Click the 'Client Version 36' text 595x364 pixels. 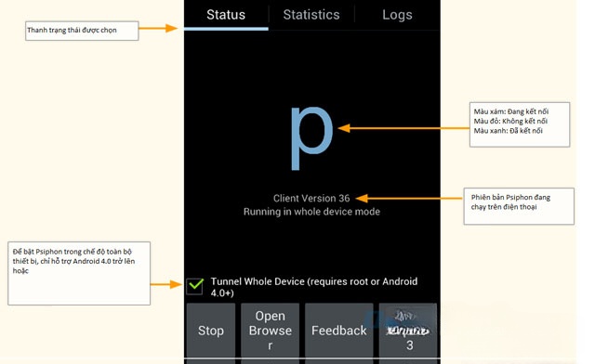point(311,199)
